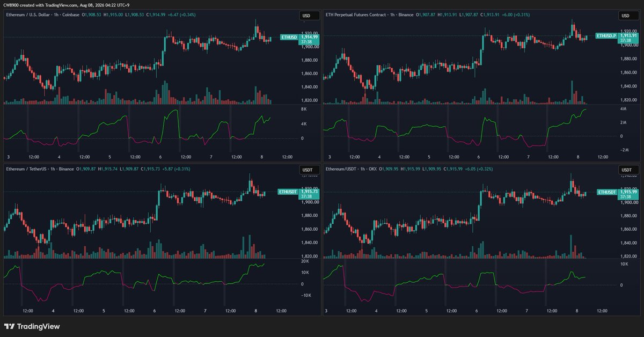
Task: Click the TradingView logo at the bottom
Action: tap(32, 326)
